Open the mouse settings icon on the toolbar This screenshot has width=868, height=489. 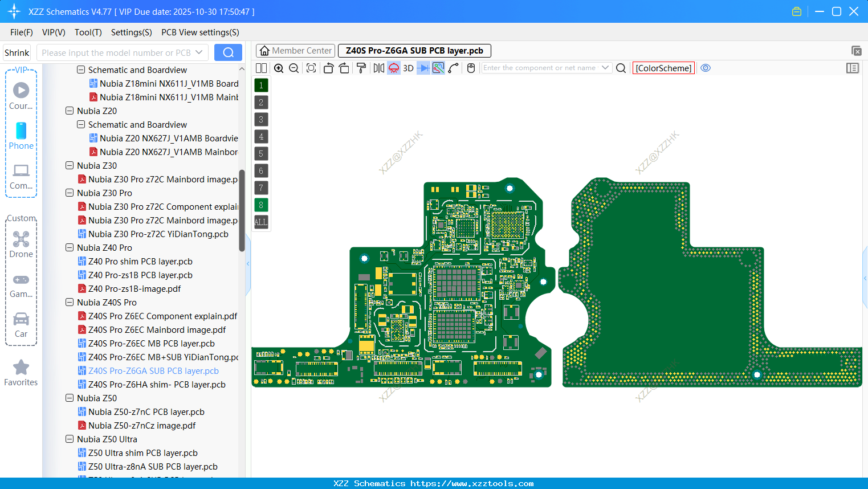[471, 68]
